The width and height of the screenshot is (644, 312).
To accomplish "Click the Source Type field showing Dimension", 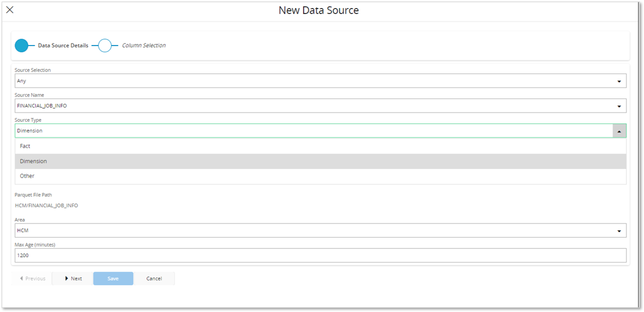I will [x=310, y=131].
